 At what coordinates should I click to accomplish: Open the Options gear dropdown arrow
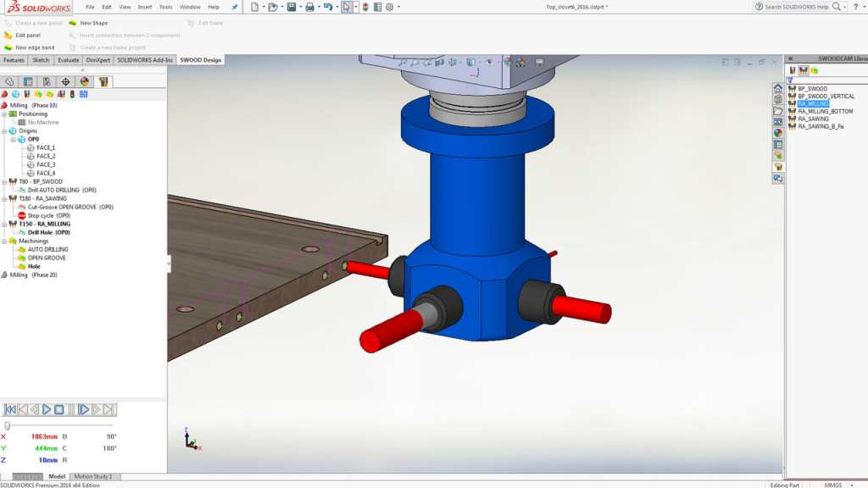tap(398, 7)
